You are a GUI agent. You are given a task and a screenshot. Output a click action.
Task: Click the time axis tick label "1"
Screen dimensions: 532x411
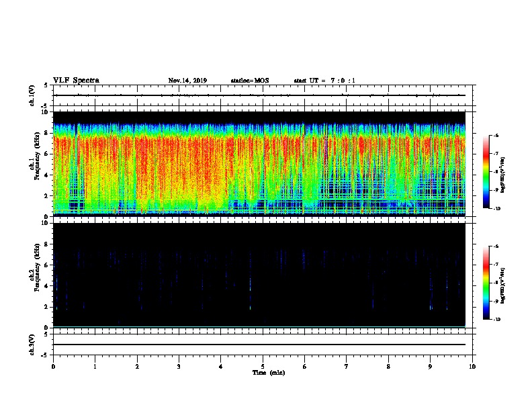(95, 367)
